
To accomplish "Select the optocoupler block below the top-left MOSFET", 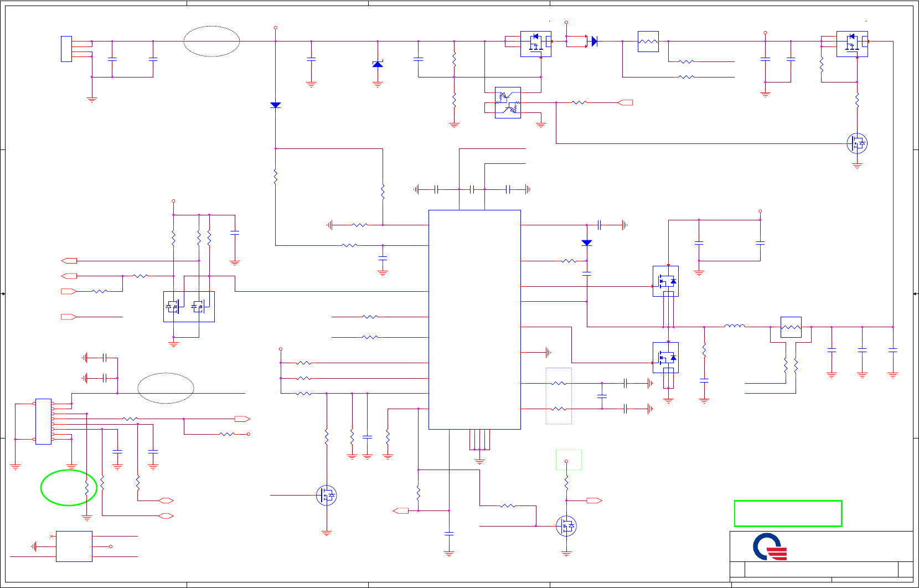I will click(x=508, y=103).
